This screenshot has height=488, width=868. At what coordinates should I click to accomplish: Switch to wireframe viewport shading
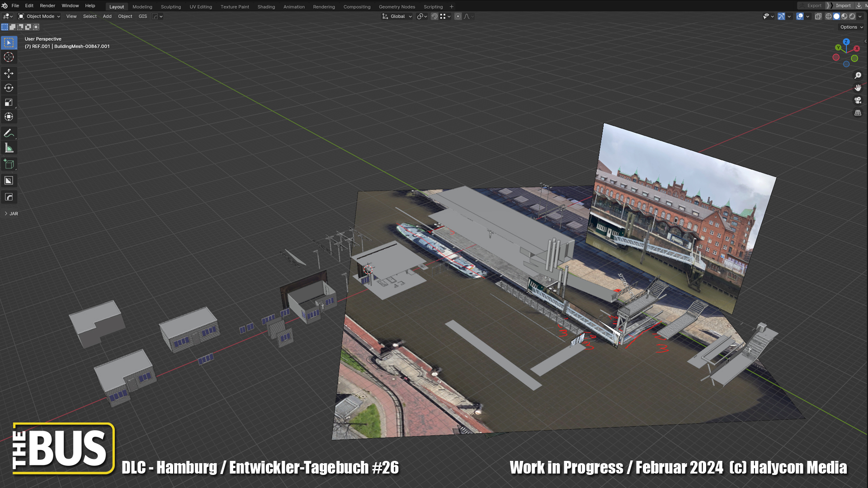coord(829,16)
